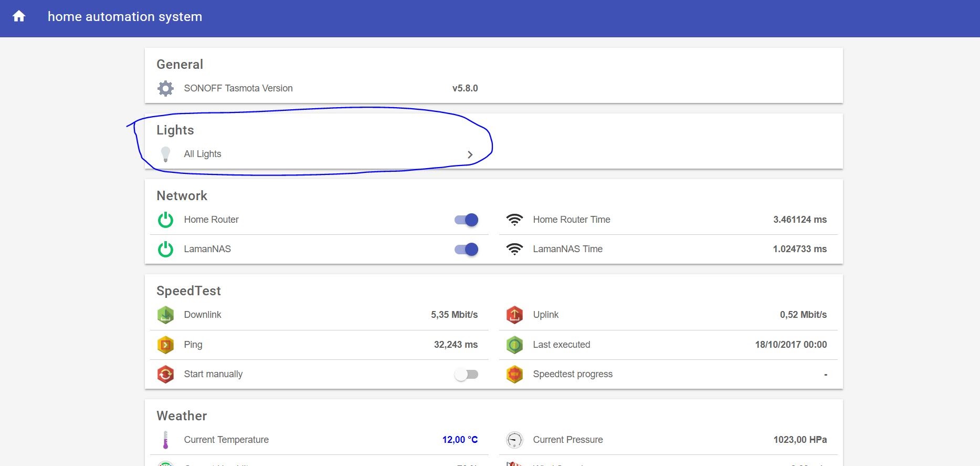Click the orange Ping hexagon icon
The width and height of the screenshot is (980, 466).
pos(165,345)
